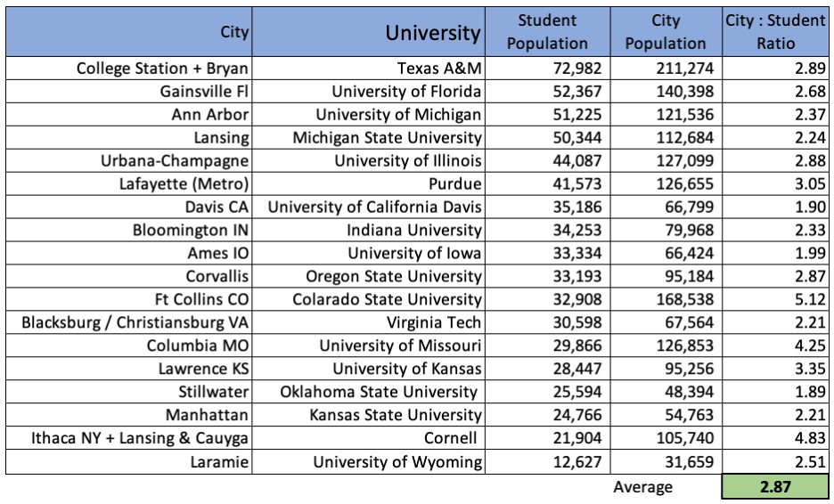
Task: Select the green average value 2.87 cell
Action: [774, 487]
